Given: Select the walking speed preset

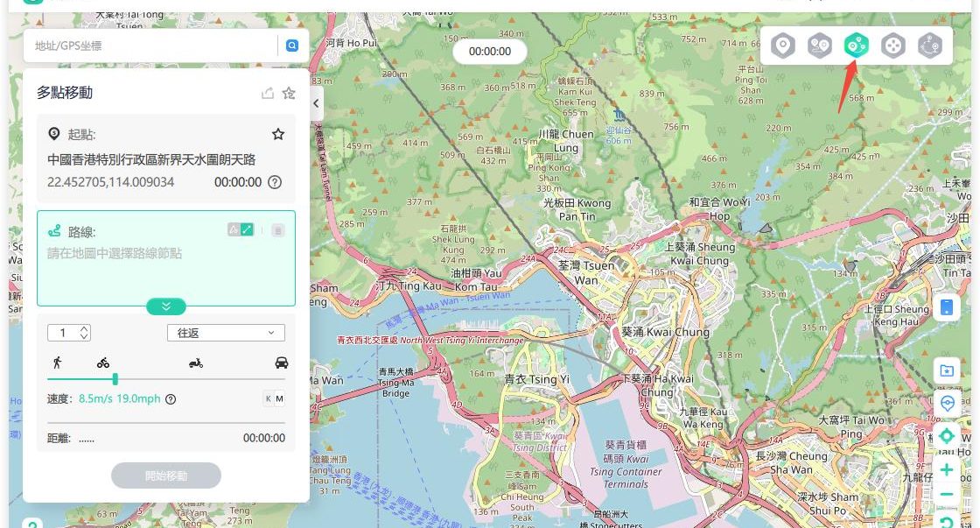Looking at the screenshot, I should (57, 363).
